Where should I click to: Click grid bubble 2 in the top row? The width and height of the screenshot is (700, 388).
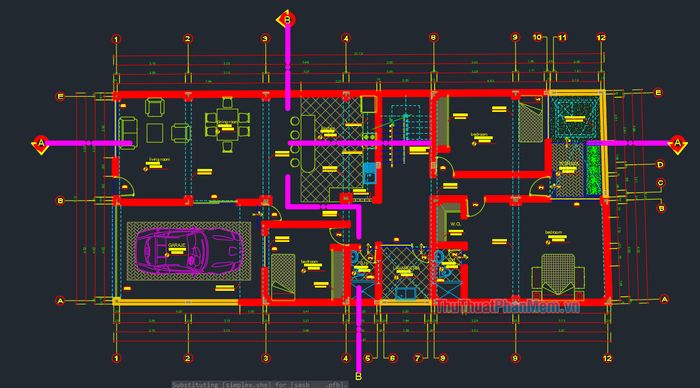click(x=188, y=39)
